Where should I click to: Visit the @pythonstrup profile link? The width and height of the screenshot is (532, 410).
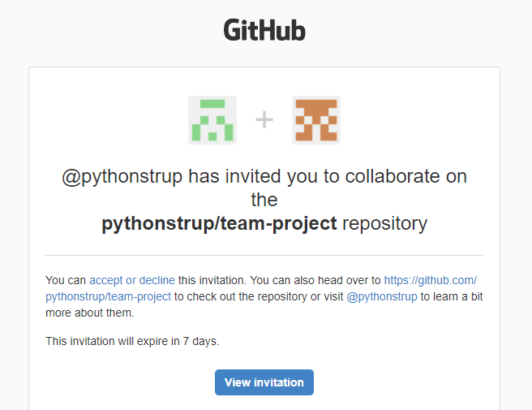[x=382, y=296]
